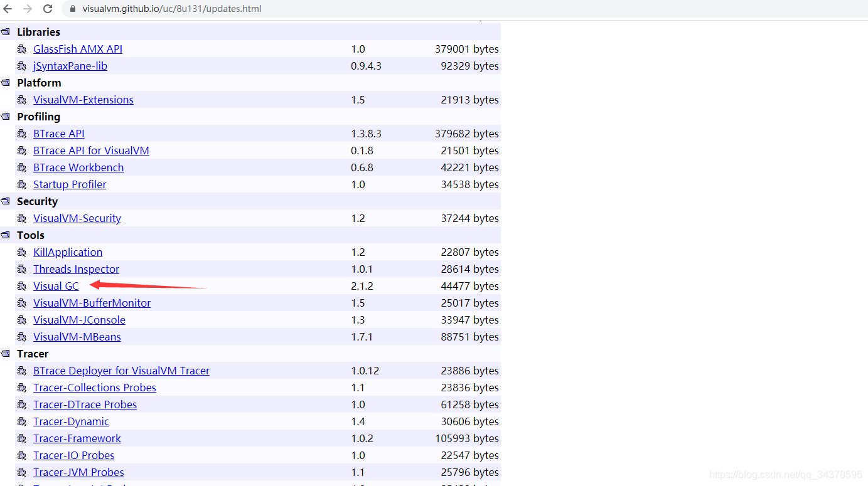Open the VisualVM-BufferMonitor link
This screenshot has height=486, width=868.
[92, 303]
